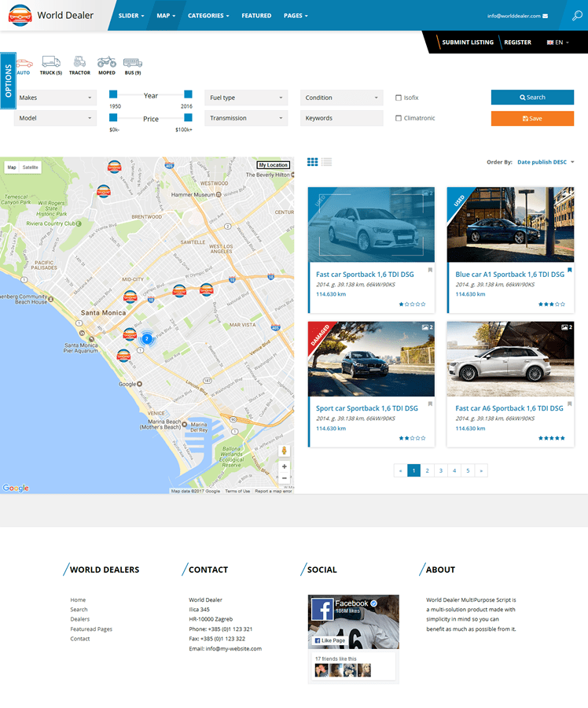This screenshot has height=708, width=588.
Task: Click the Price maximum slider handle
Action: 188,117
